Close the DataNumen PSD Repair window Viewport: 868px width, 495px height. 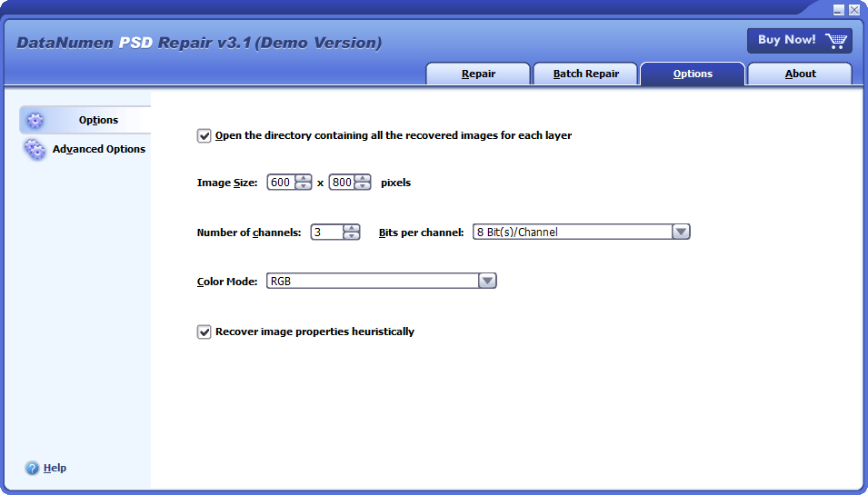[x=853, y=9]
